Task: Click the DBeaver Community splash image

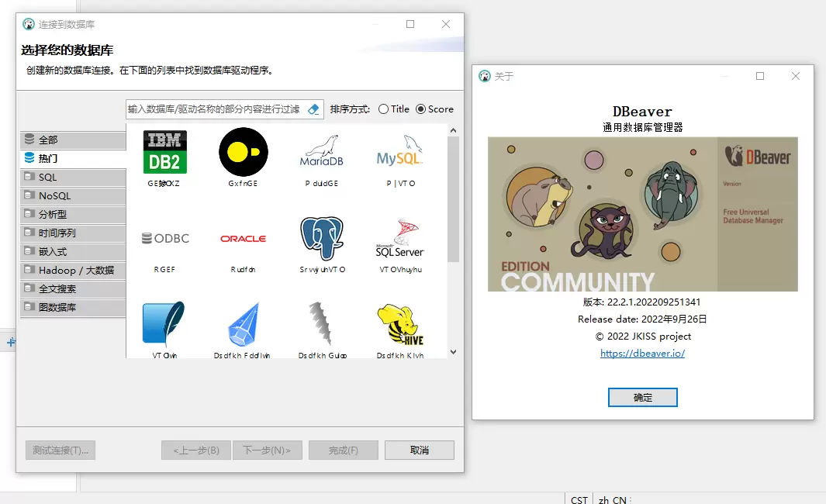Action: click(x=643, y=214)
